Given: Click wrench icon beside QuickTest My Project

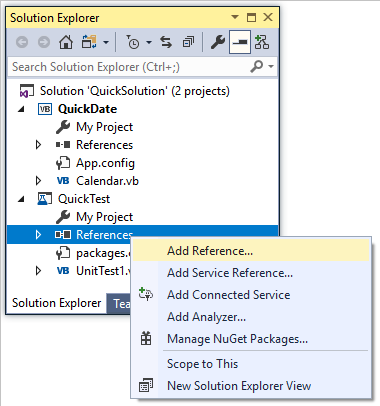Looking at the screenshot, I should [x=63, y=217].
